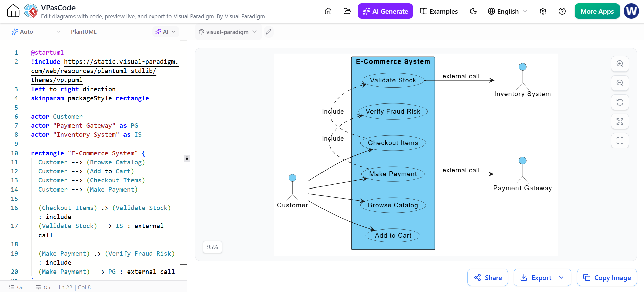Click the Share button
644x292 pixels.
pyautogui.click(x=488, y=278)
